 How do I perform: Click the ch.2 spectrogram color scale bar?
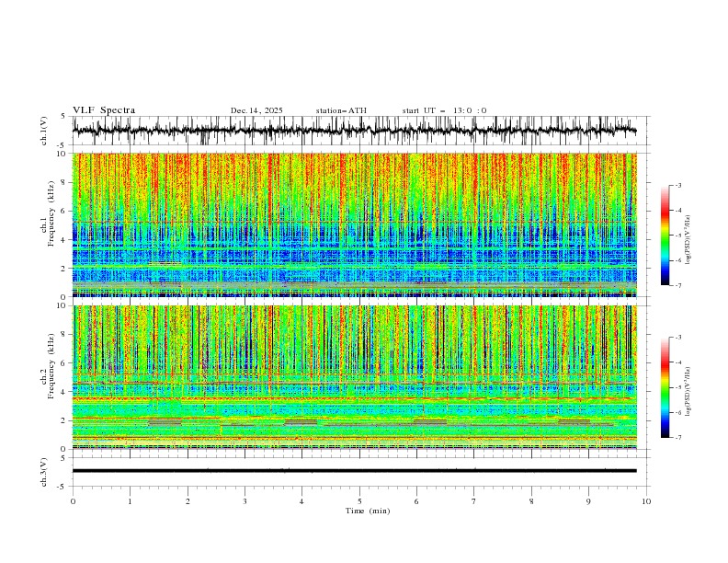665,387
